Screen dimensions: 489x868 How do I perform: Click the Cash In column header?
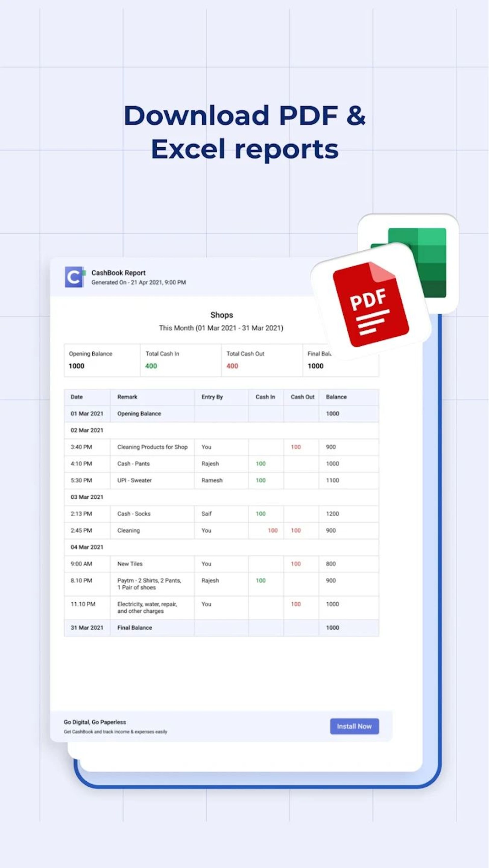265,397
